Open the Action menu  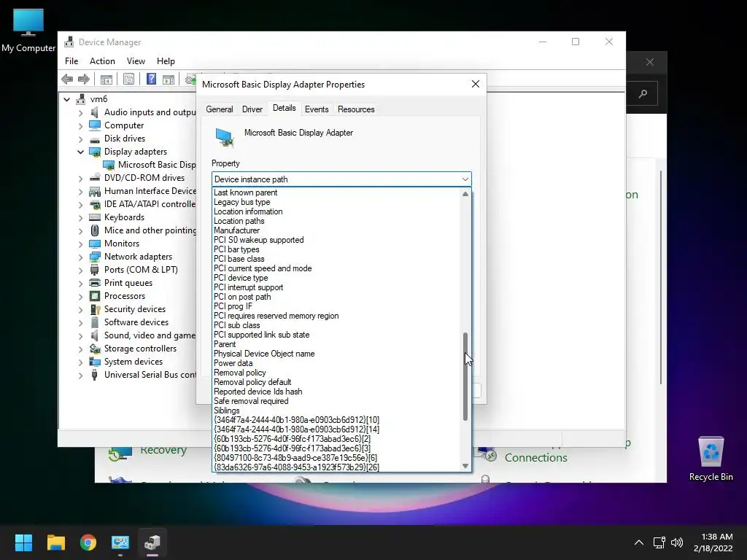(x=102, y=61)
